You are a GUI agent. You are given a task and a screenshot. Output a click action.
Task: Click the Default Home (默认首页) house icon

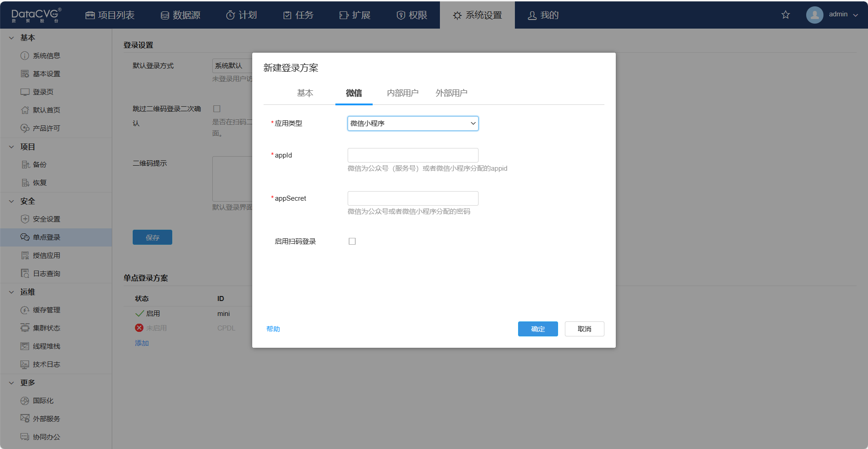pyautogui.click(x=25, y=110)
